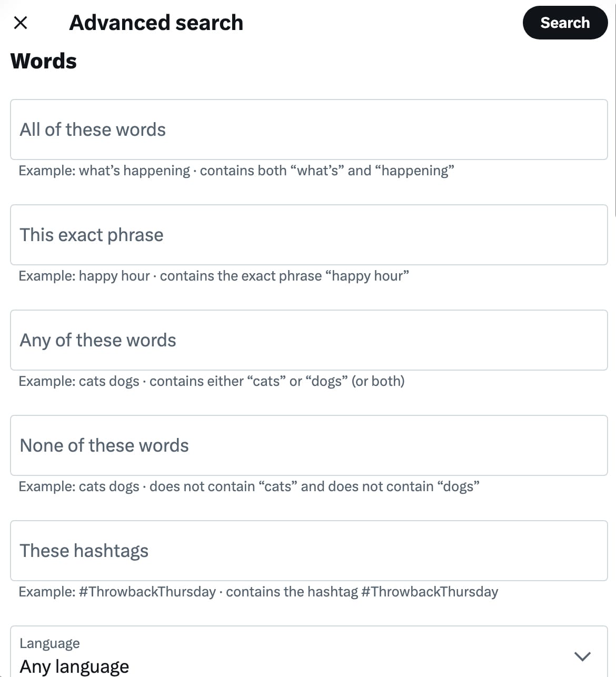Click the Search button
Viewport: 616px width, 677px height.
pos(565,23)
